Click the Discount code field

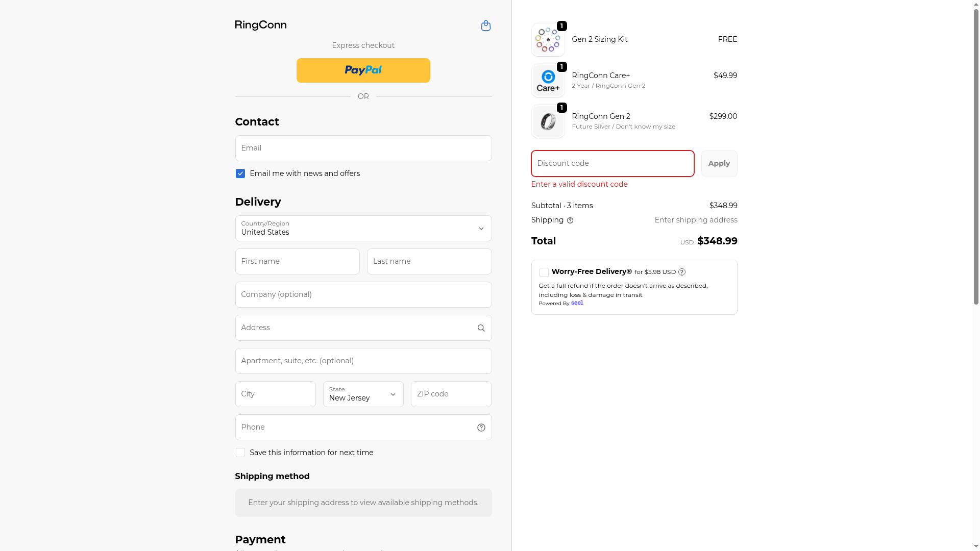pyautogui.click(x=612, y=164)
